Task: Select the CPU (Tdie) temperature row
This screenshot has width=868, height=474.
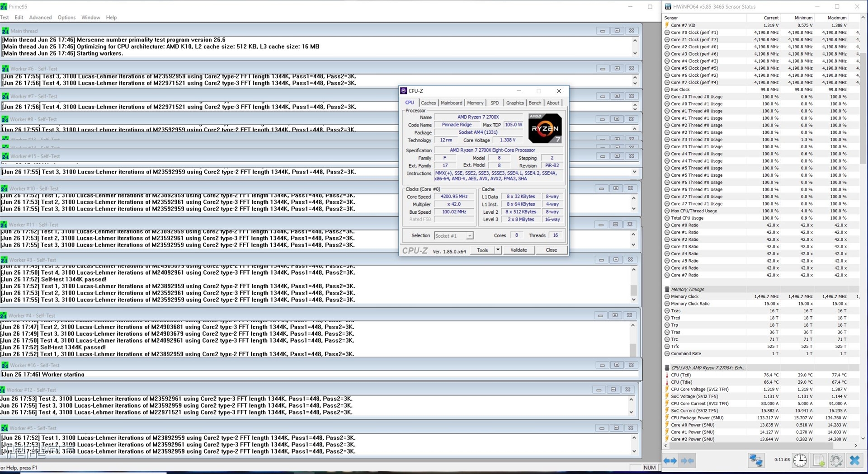Action: pos(761,382)
